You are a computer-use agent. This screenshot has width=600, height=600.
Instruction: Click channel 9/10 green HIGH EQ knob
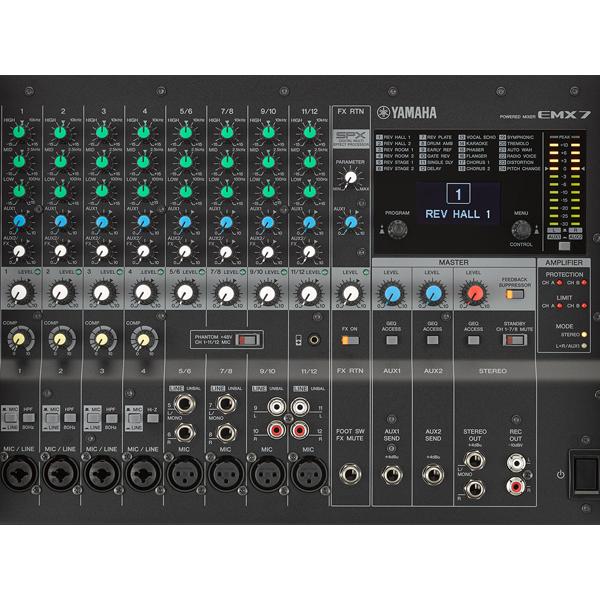click(x=268, y=132)
